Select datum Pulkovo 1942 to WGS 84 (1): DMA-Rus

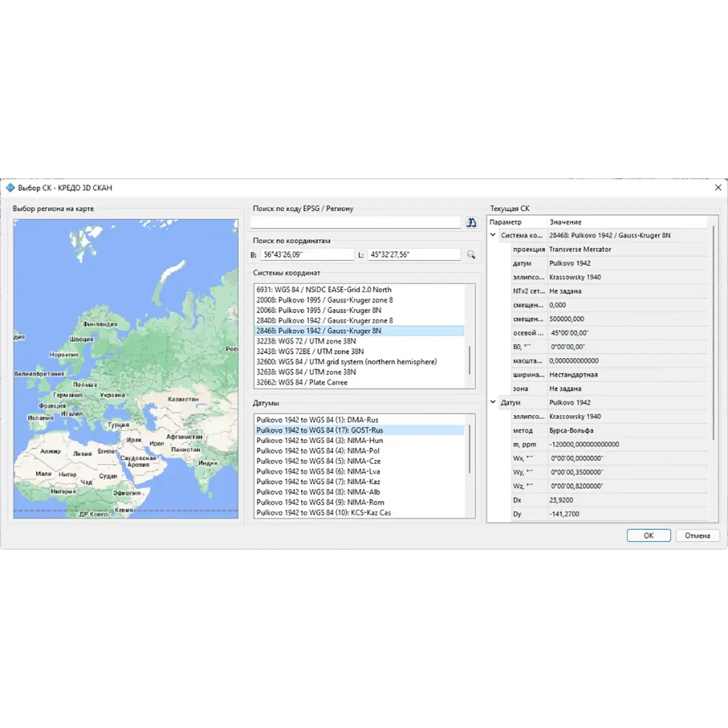(317, 420)
